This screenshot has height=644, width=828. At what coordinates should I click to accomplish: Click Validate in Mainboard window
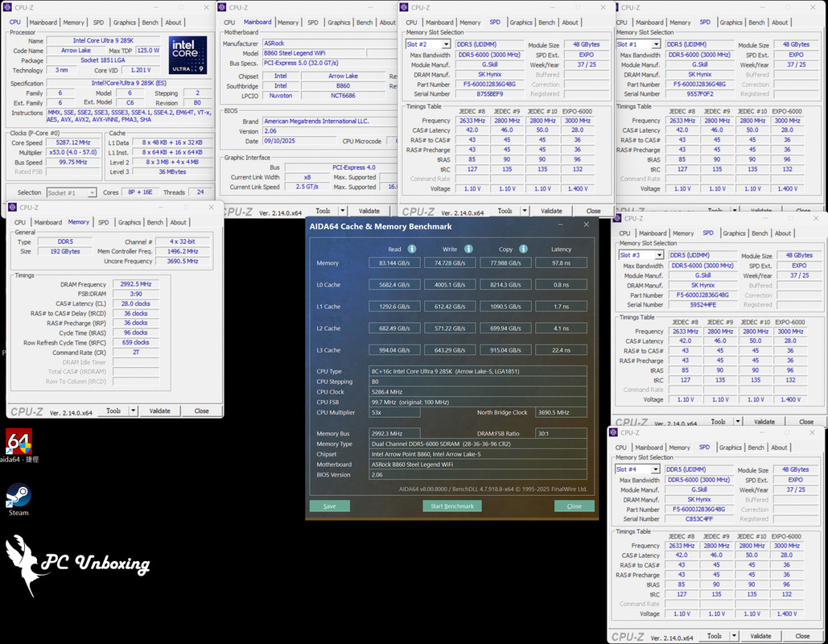point(369,211)
